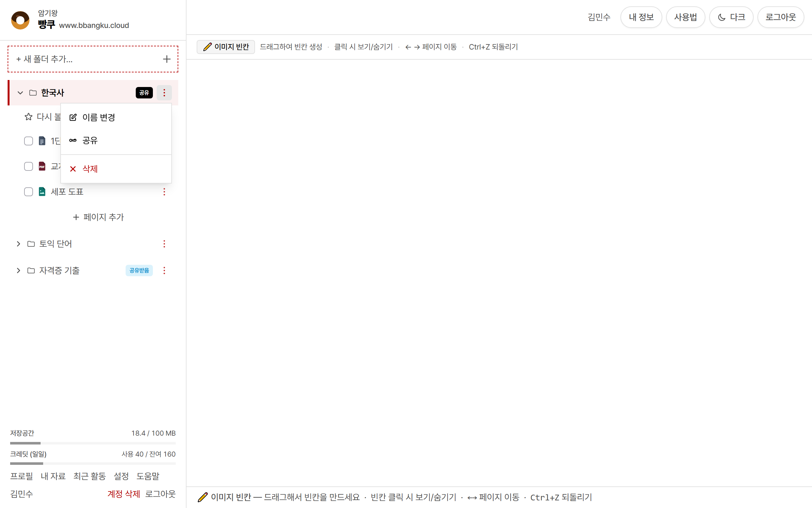Click the red PDF file icon

[x=42, y=166]
